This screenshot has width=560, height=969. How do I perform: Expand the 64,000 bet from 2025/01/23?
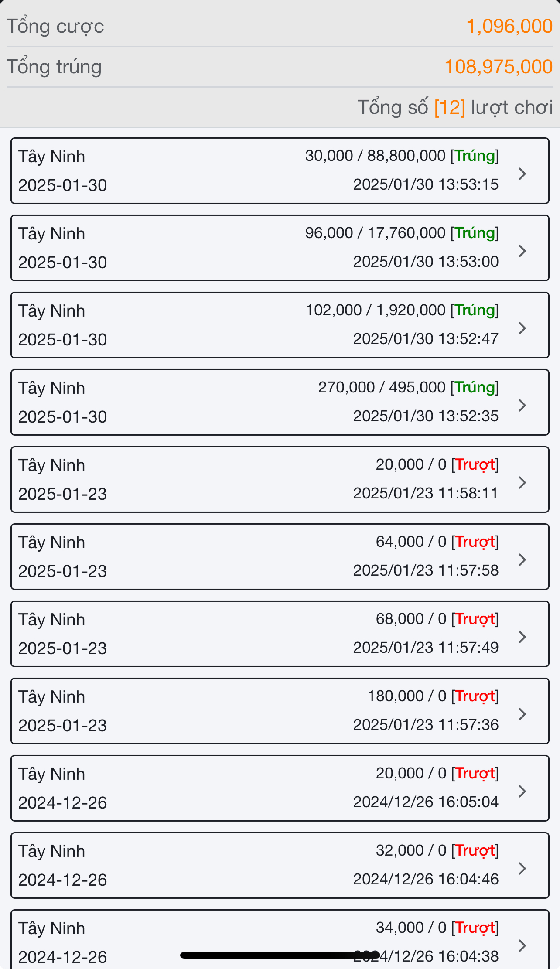click(522, 560)
